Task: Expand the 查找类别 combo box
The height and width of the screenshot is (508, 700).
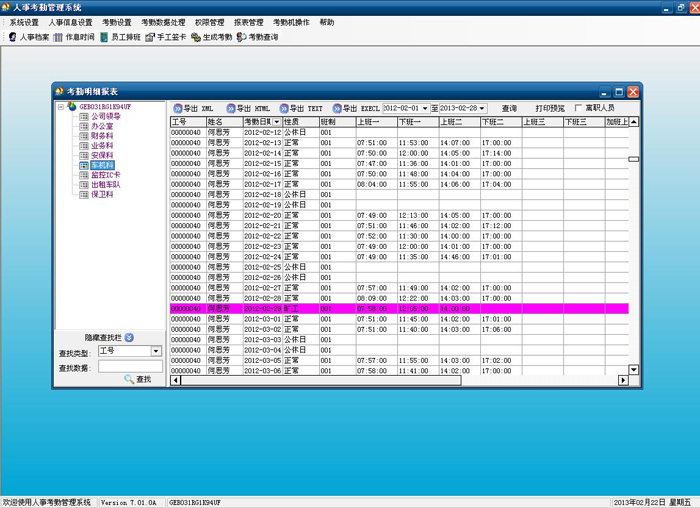Action: click(156, 351)
